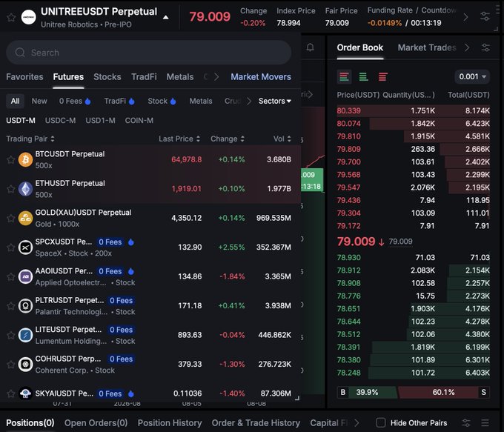Click the Palantir logo icon
This screenshot has width=504, height=432.
tap(25, 306)
